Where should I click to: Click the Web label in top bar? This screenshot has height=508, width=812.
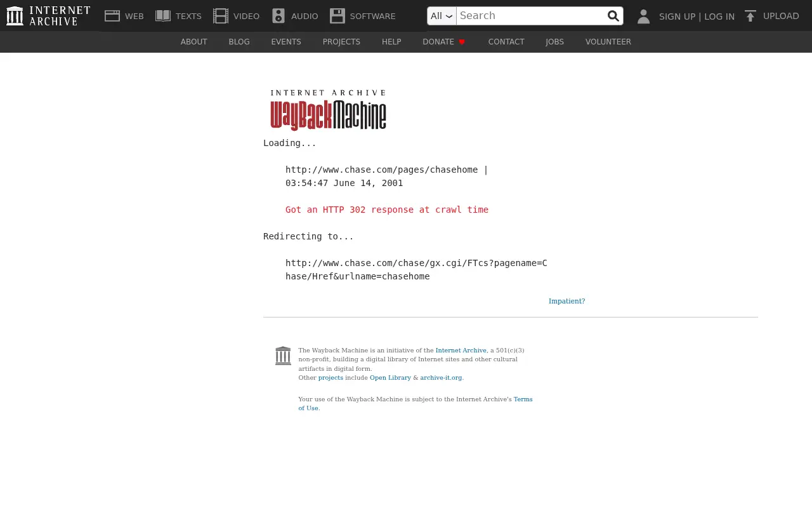click(134, 16)
